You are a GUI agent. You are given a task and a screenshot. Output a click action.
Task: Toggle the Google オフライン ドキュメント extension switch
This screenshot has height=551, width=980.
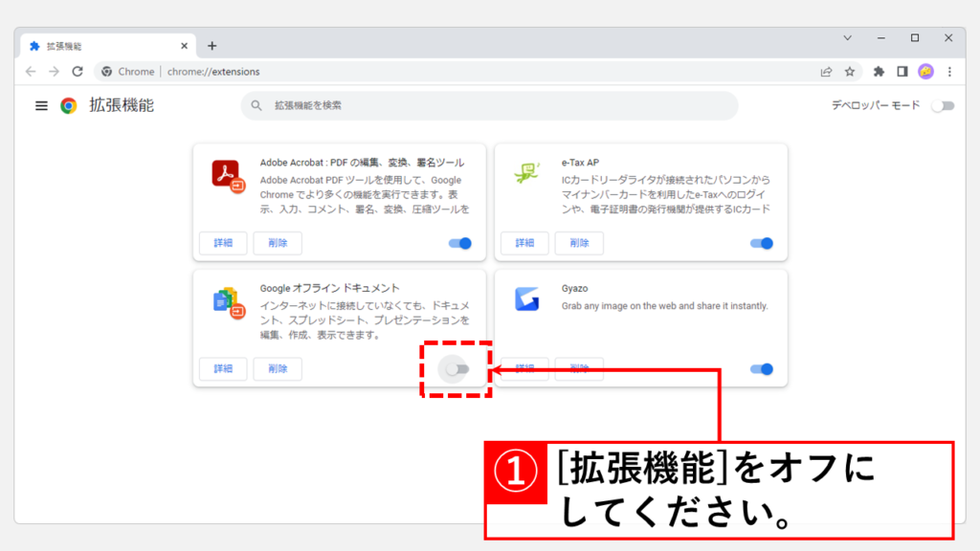click(x=457, y=369)
